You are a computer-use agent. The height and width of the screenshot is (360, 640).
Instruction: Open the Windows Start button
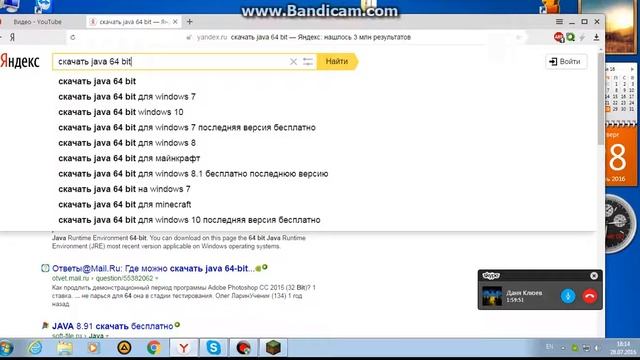pyautogui.click(x=7, y=348)
